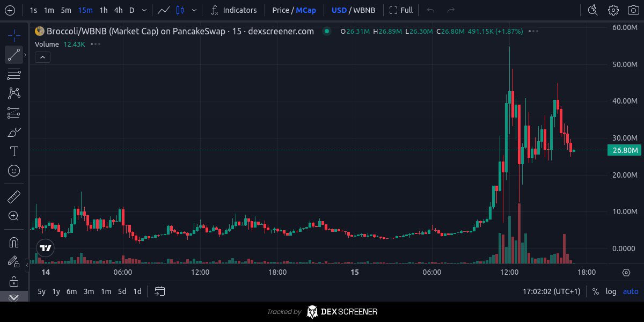Select the trend line drawing tool
This screenshot has height=322, width=644.
coord(14,55)
